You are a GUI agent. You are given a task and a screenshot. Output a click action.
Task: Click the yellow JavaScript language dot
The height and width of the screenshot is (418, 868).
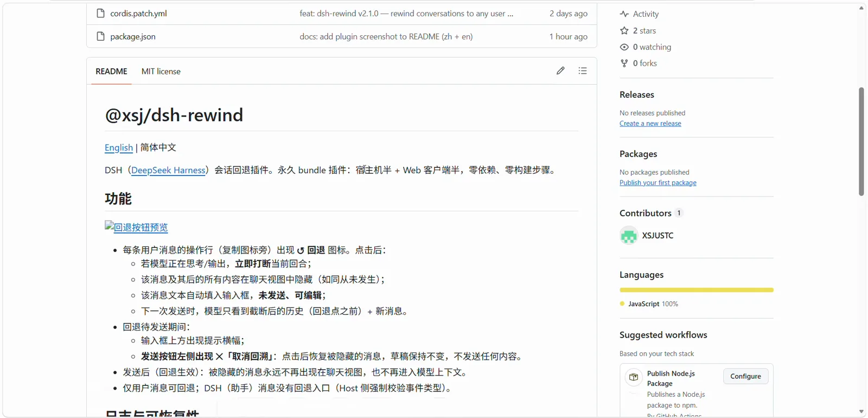(x=622, y=303)
